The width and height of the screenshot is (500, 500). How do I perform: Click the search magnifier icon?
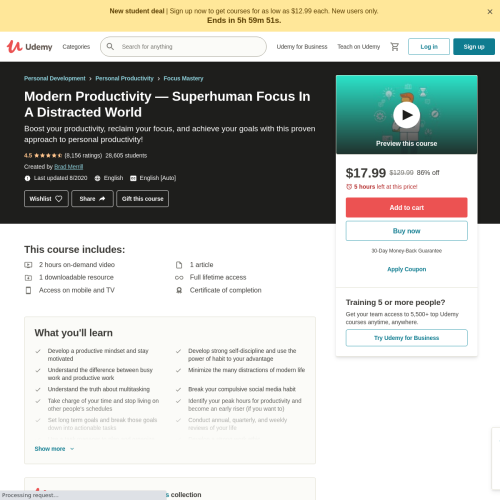[x=110, y=47]
